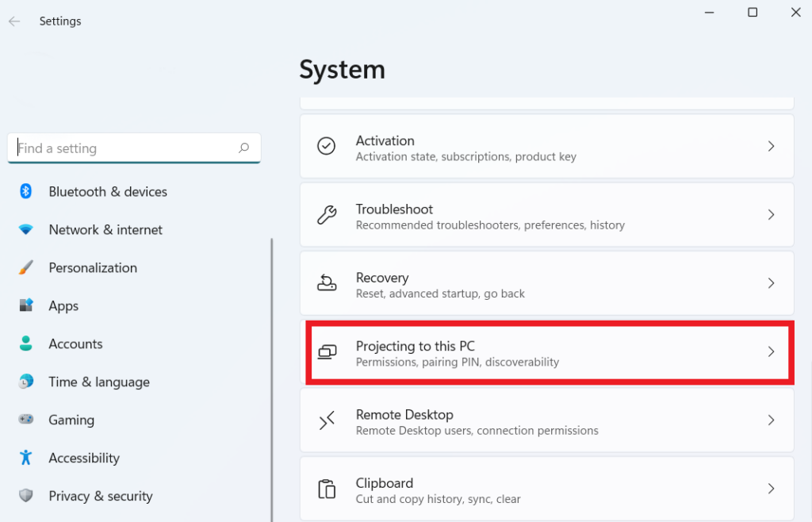812x522 pixels.
Task: Select Apps in the navigation sidebar
Action: [x=63, y=305]
